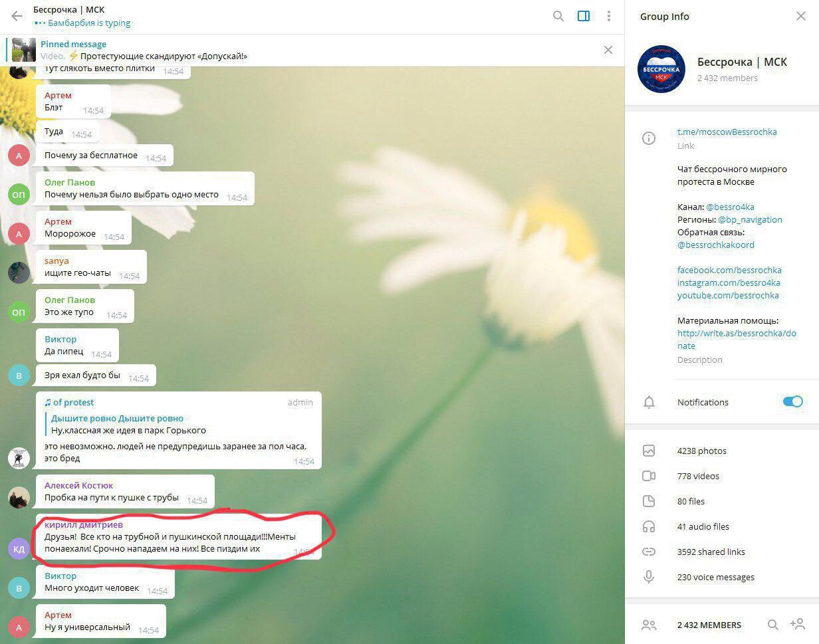Click the add member icon
Screen dimensions: 819x644
tap(797, 625)
